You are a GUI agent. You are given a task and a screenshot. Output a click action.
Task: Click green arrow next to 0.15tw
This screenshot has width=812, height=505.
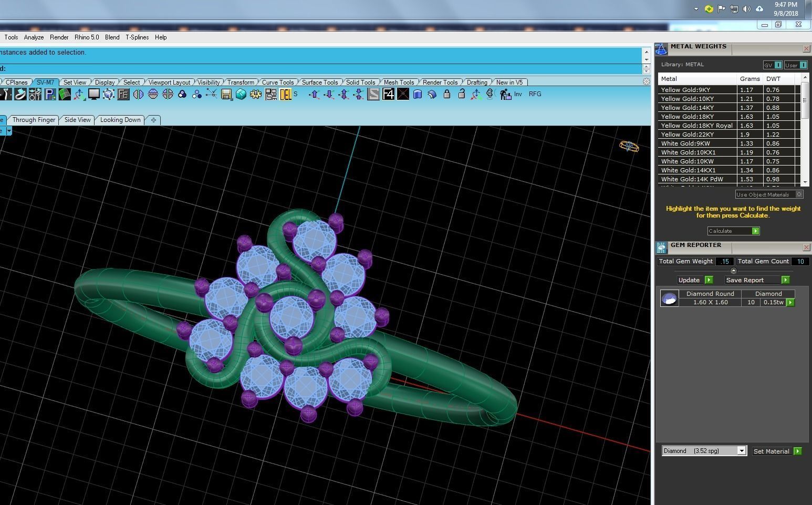[x=790, y=302]
